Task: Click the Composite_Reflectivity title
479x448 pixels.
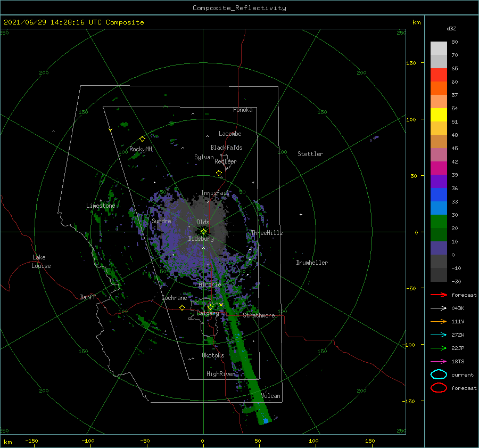Action: [x=240, y=8]
